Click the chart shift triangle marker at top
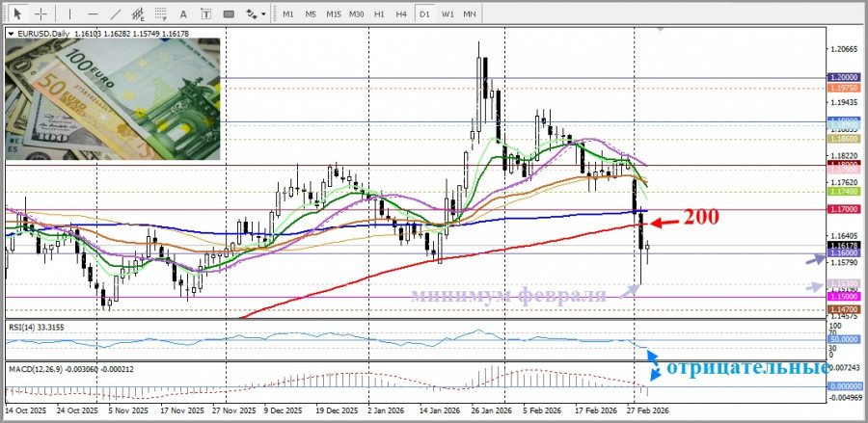The image size is (868, 423). (659, 28)
